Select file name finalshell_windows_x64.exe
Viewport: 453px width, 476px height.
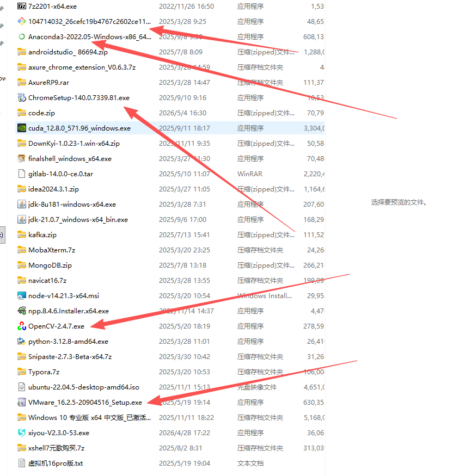[70, 159]
